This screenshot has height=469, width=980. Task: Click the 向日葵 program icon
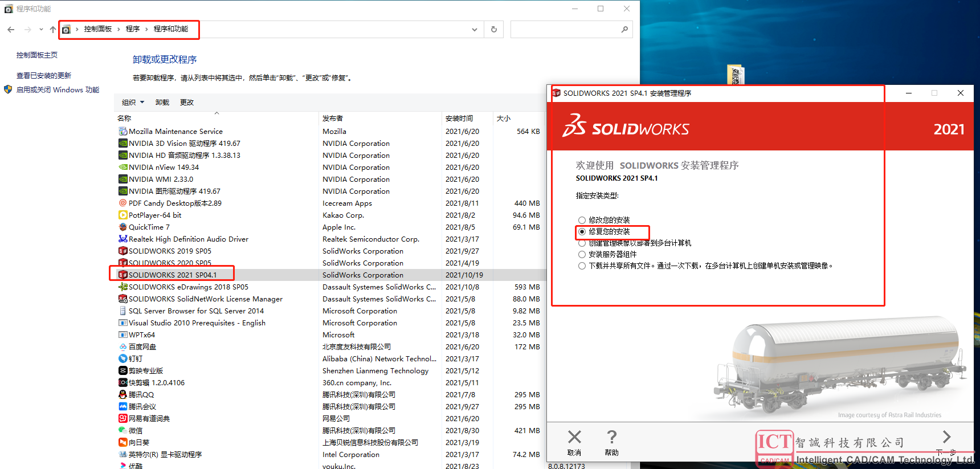click(122, 442)
